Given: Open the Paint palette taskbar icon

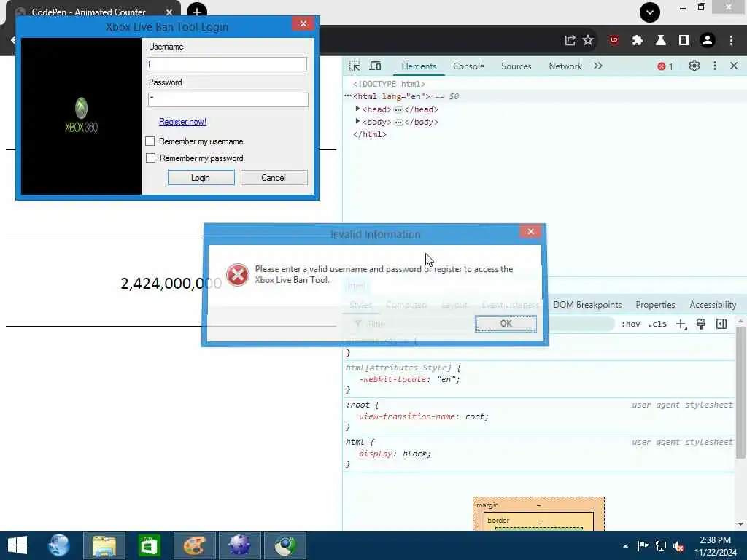Looking at the screenshot, I should coord(194,545).
